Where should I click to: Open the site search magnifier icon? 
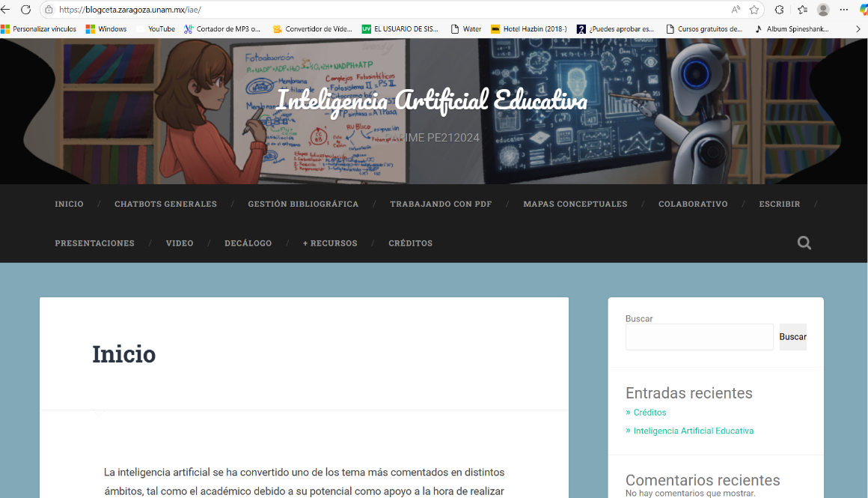tap(804, 243)
